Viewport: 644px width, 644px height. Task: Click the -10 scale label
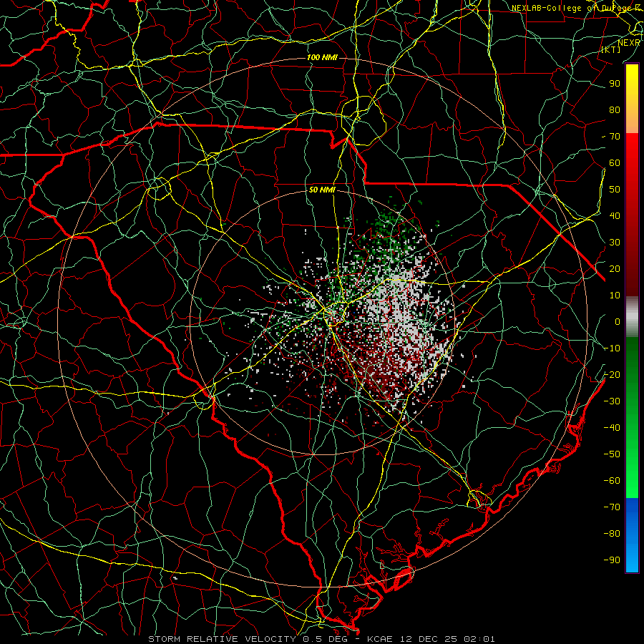click(x=613, y=348)
